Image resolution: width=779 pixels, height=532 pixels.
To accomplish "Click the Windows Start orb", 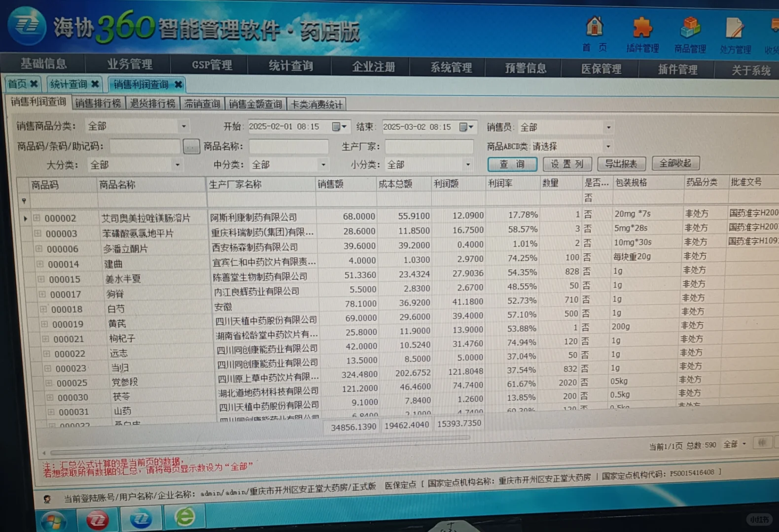I will [53, 521].
